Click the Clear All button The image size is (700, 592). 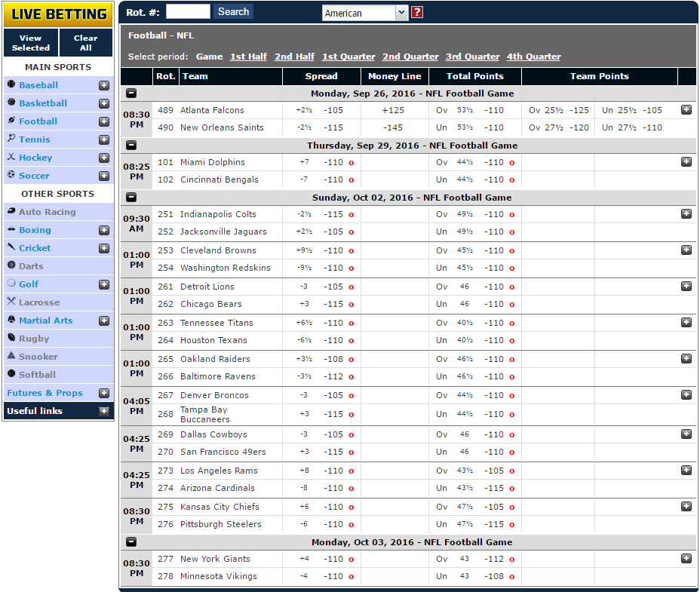[86, 43]
